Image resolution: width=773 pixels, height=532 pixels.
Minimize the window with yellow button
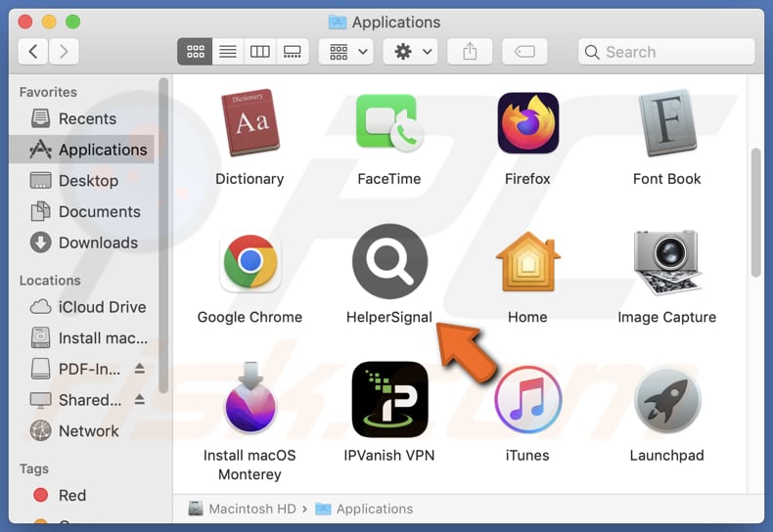tap(49, 22)
